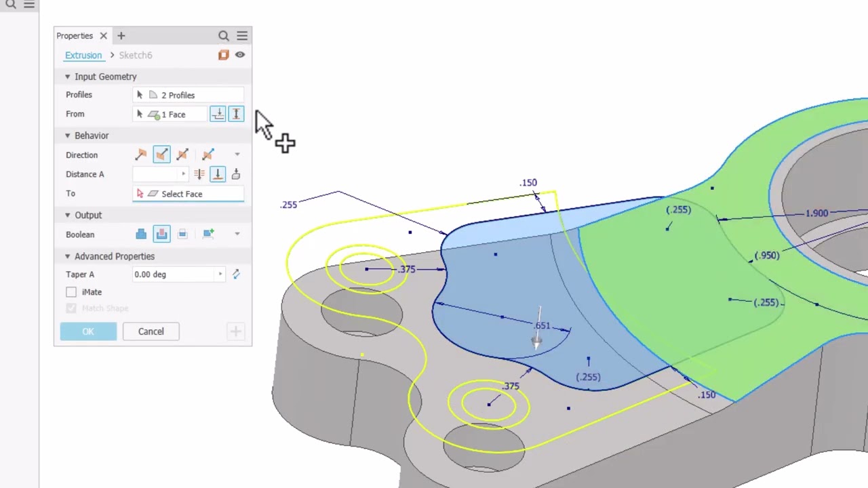Toggle the To extent icon
The height and width of the screenshot is (488, 868).
(x=218, y=174)
